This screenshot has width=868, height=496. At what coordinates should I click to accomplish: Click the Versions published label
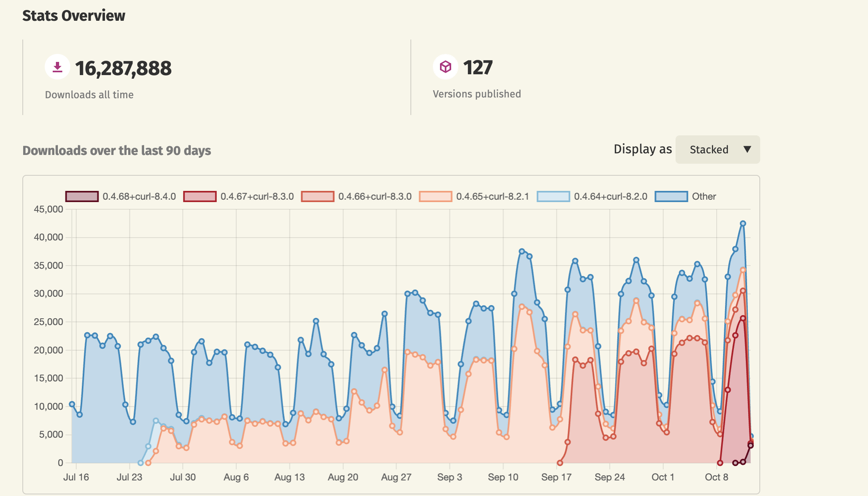pyautogui.click(x=477, y=94)
